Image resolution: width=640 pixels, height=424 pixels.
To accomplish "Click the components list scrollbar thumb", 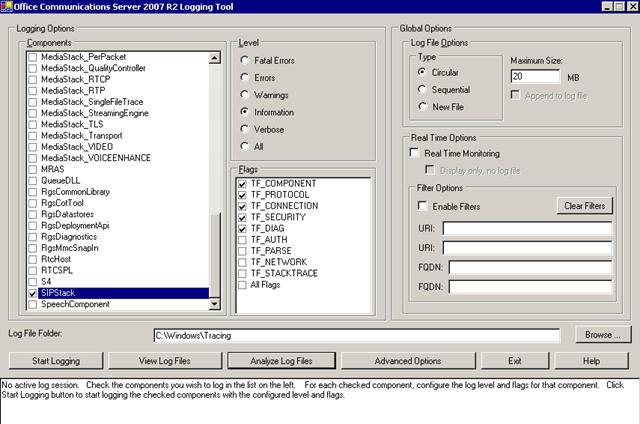I will 215,255.
